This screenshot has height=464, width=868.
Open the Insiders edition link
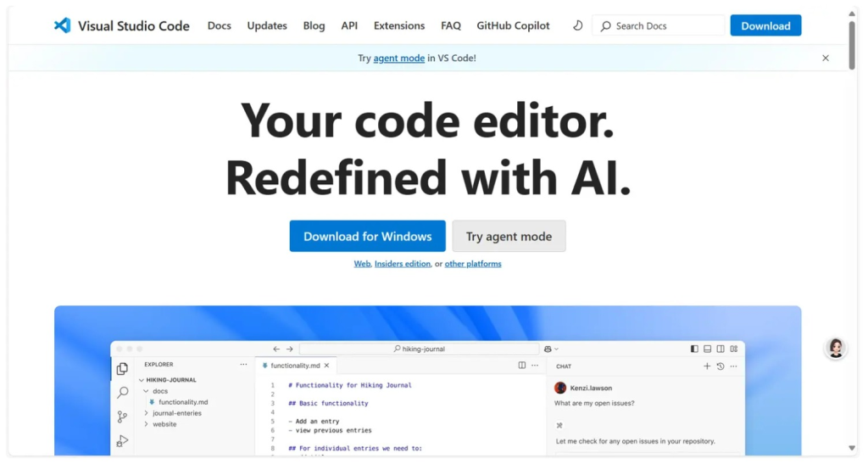tap(403, 264)
